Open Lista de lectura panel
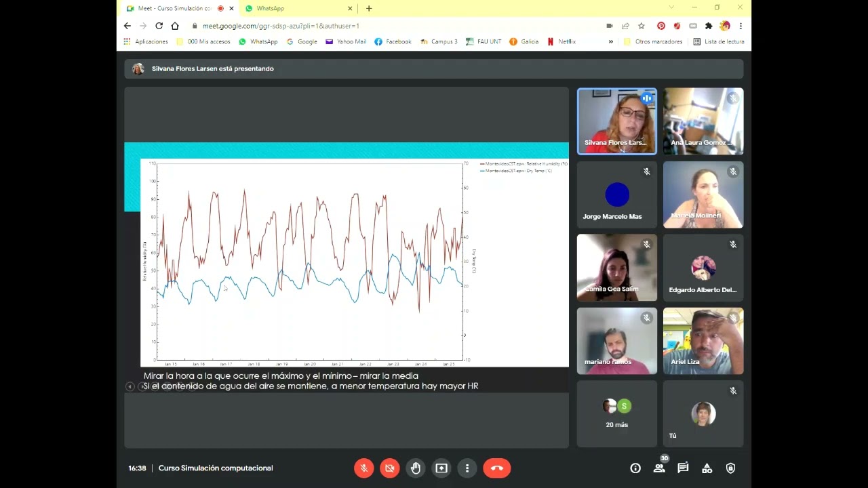The width and height of the screenshot is (868, 488). (x=719, y=41)
